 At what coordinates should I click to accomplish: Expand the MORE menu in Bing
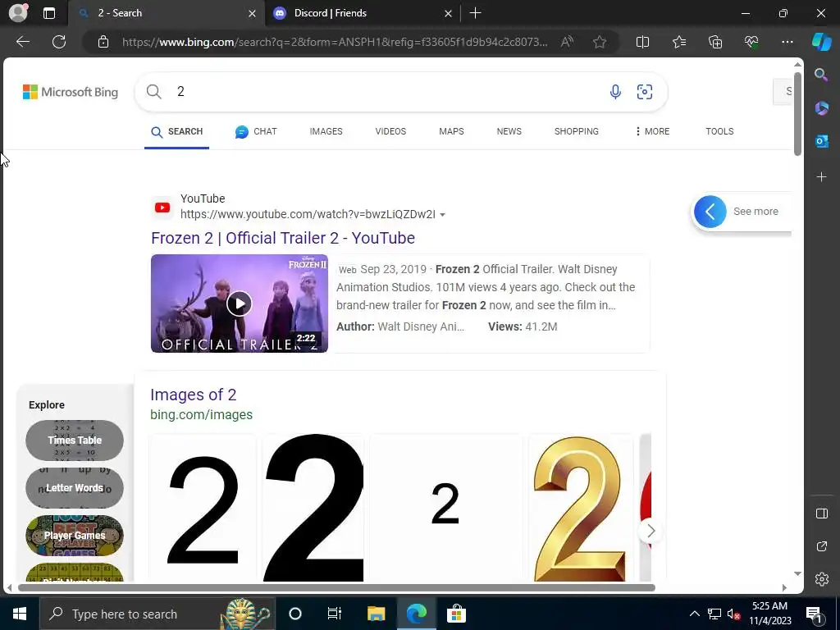point(652,131)
